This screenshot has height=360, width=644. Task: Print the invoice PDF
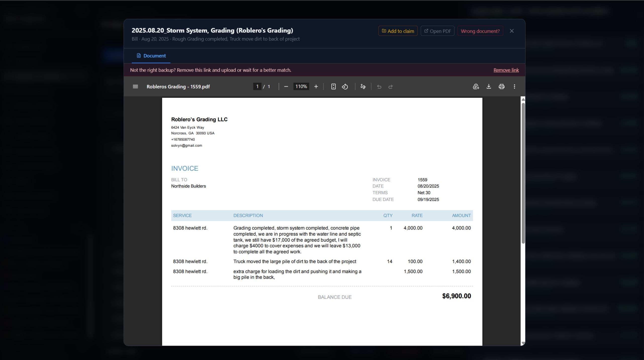[501, 86]
